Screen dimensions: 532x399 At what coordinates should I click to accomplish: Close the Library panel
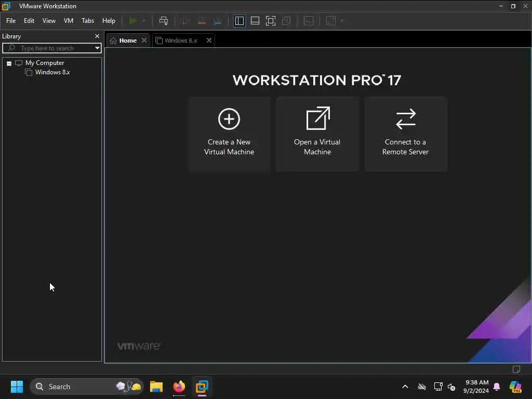[x=97, y=36]
